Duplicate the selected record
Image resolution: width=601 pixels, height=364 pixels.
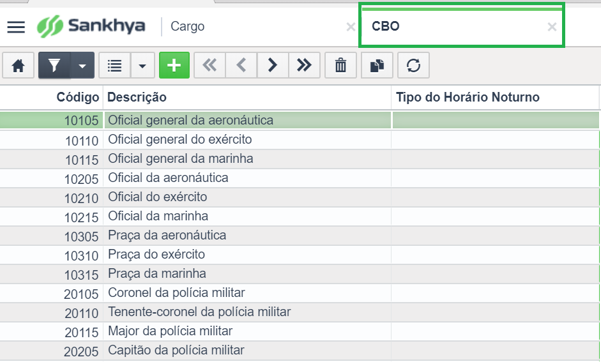(377, 66)
